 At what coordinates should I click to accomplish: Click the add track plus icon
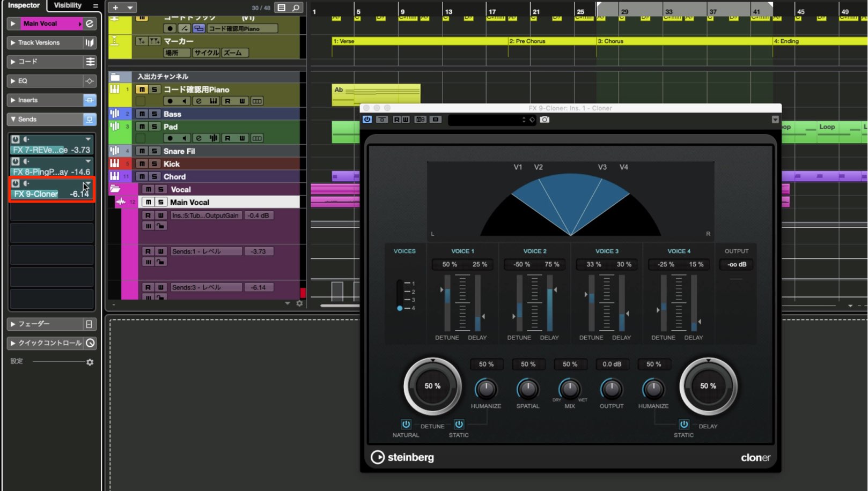(115, 8)
